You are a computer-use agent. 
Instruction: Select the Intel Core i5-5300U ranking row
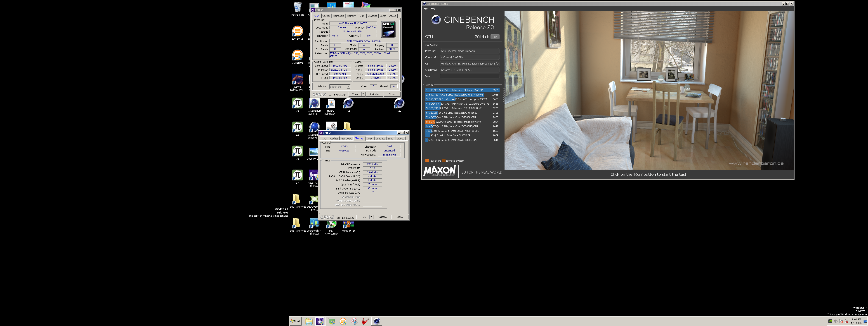(462, 140)
